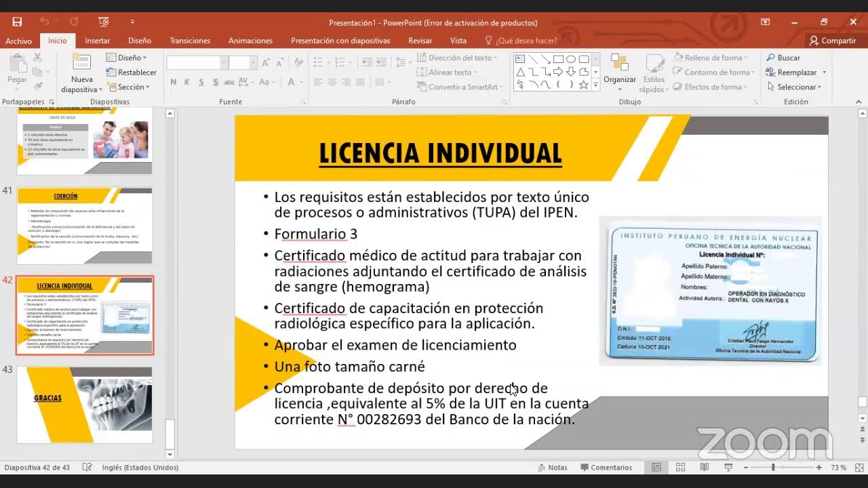Expand the shapes gallery More arrow
Screen dimensions: 868x488
pos(596,85)
